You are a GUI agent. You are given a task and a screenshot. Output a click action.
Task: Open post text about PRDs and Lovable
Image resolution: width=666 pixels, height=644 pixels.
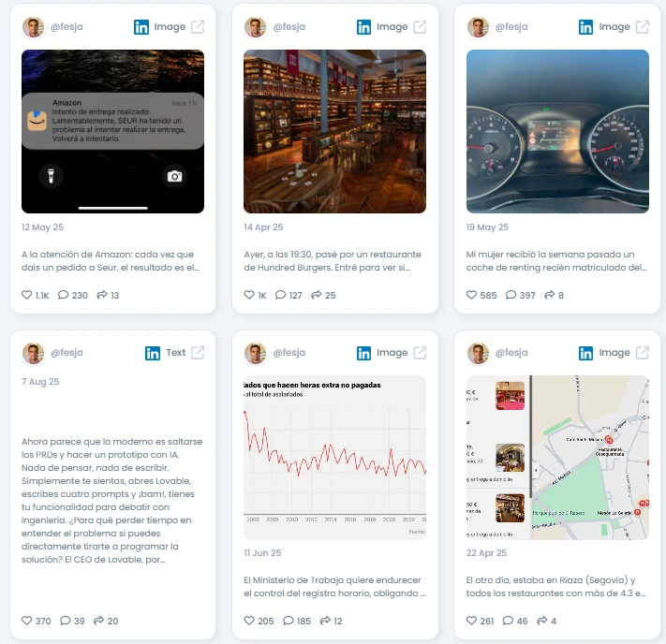(x=112, y=501)
